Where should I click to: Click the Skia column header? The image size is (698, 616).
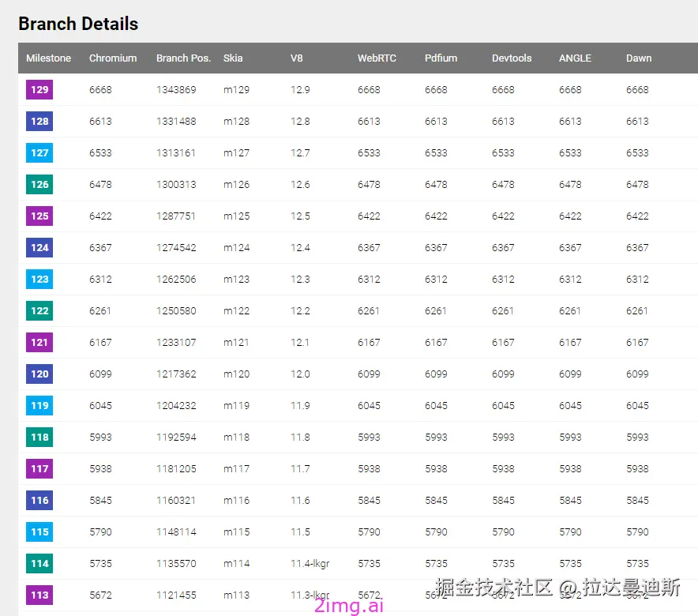(x=233, y=58)
